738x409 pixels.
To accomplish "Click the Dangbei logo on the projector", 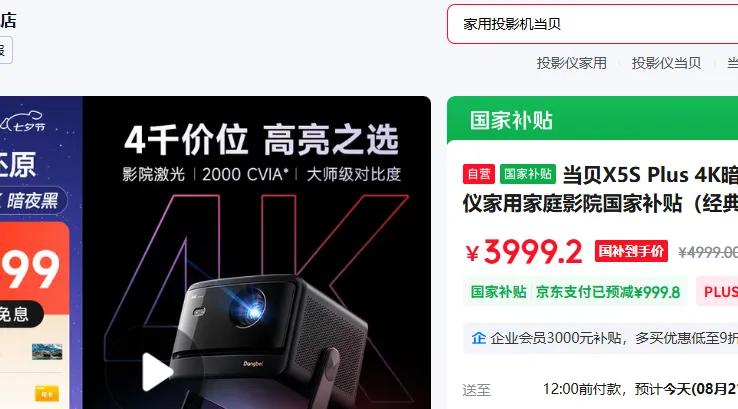I will [x=253, y=363].
